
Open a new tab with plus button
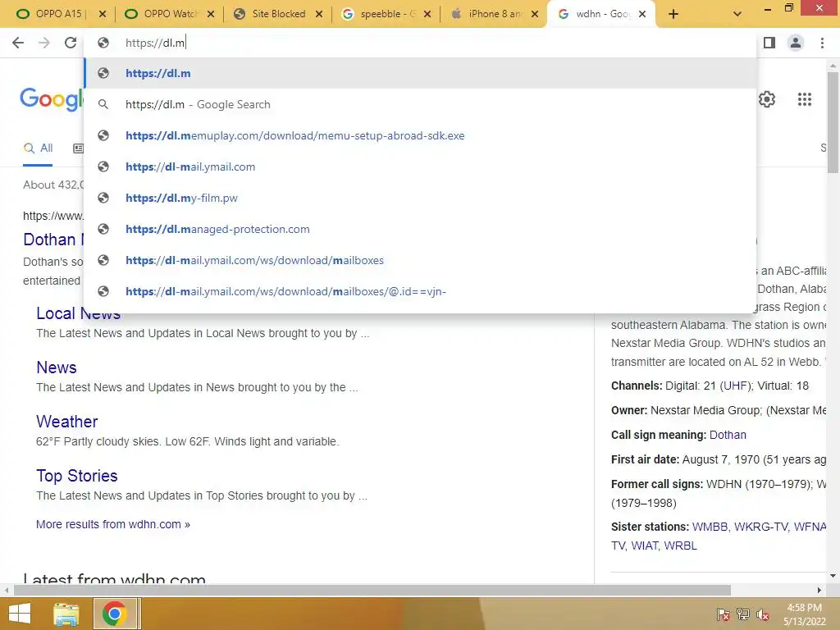tap(673, 14)
